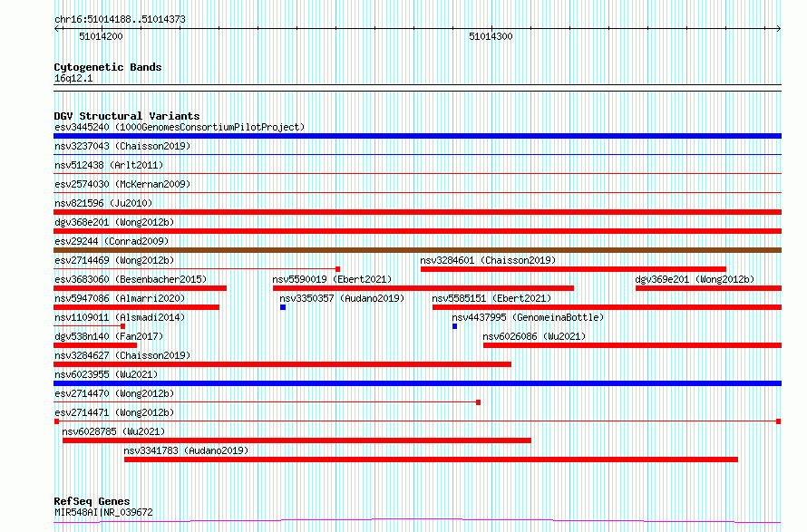Click the red nsv3341783 feature bar
This screenshot has height=532, width=807.
point(431,459)
